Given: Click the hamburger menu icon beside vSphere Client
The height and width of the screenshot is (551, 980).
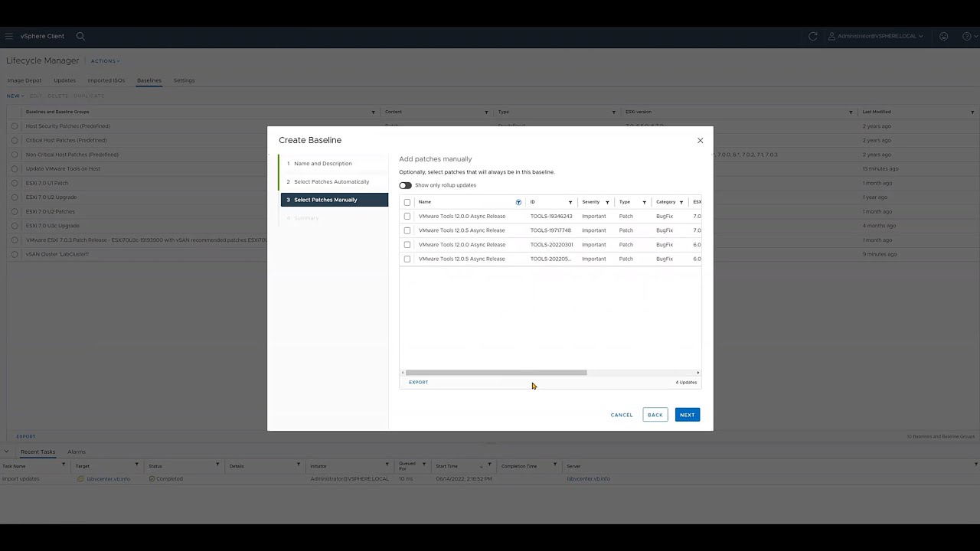Looking at the screenshot, I should click(9, 36).
